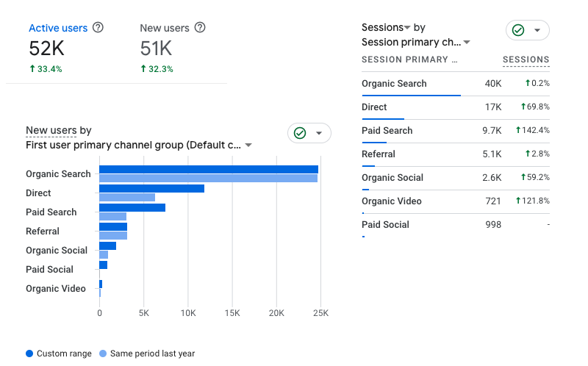This screenshot has height=366, width=588.
Task: Click Organic Social dark bar in chart
Action: coord(107,246)
